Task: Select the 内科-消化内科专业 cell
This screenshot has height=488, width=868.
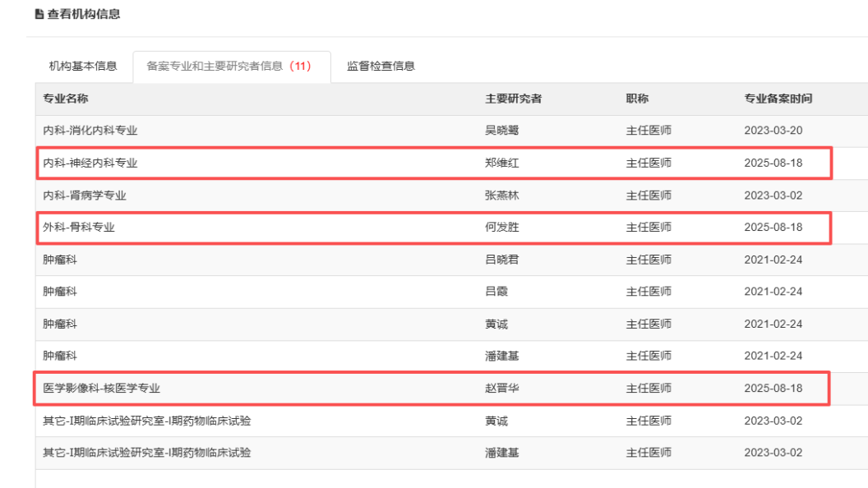Action: pyautogui.click(x=90, y=131)
